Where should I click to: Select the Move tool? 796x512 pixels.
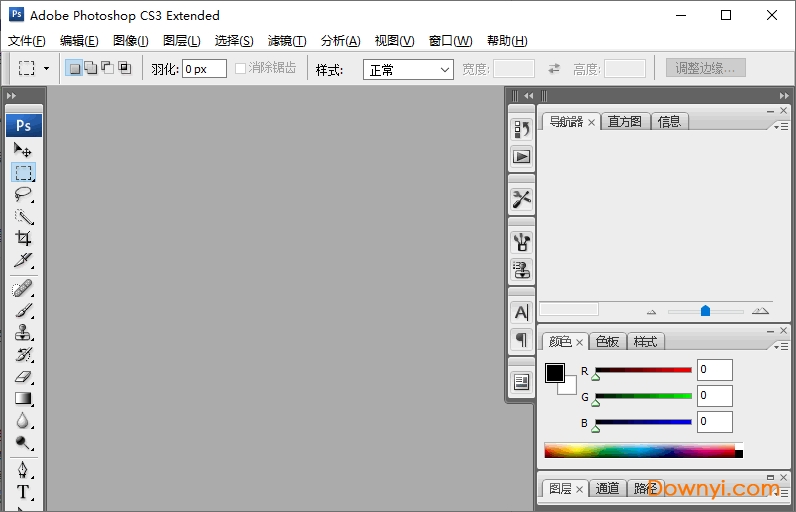(23, 150)
